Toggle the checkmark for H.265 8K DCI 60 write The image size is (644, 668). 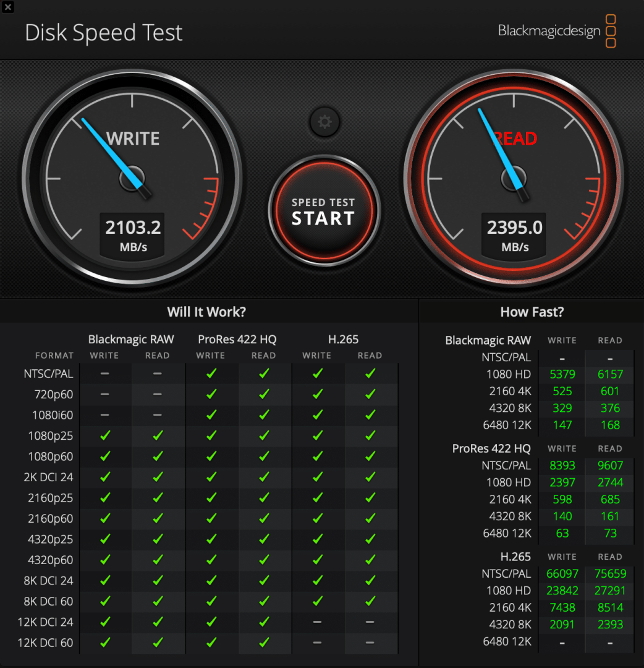click(317, 601)
